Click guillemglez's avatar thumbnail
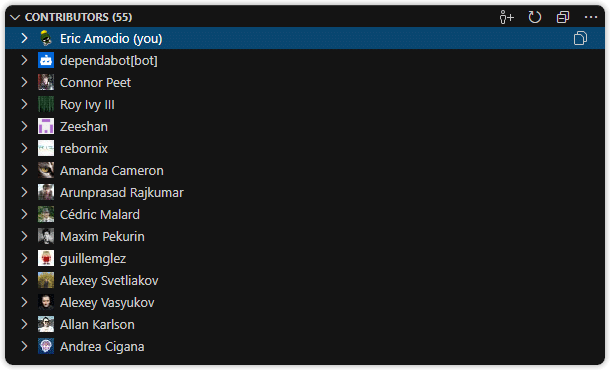610x370 pixels. click(46, 258)
